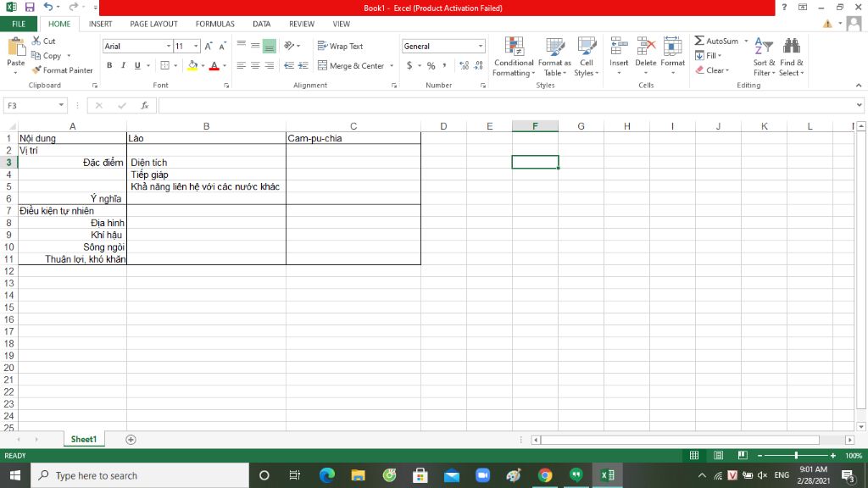The height and width of the screenshot is (488, 868).
Task: Toggle Underline formatting
Action: pos(137,65)
